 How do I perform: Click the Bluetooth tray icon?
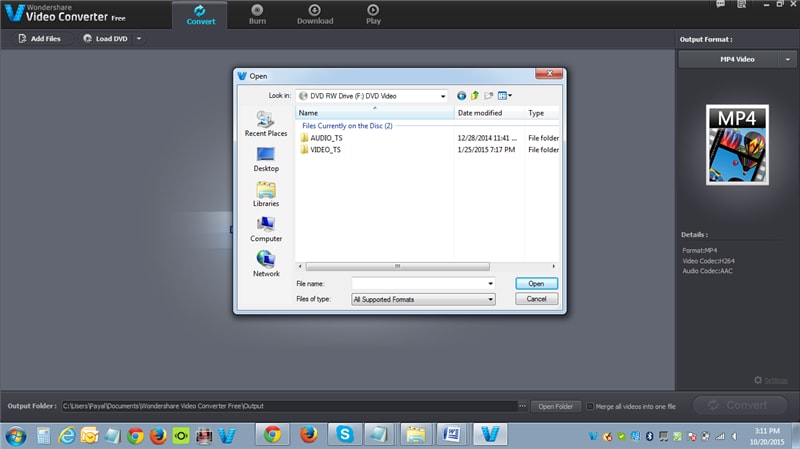649,436
